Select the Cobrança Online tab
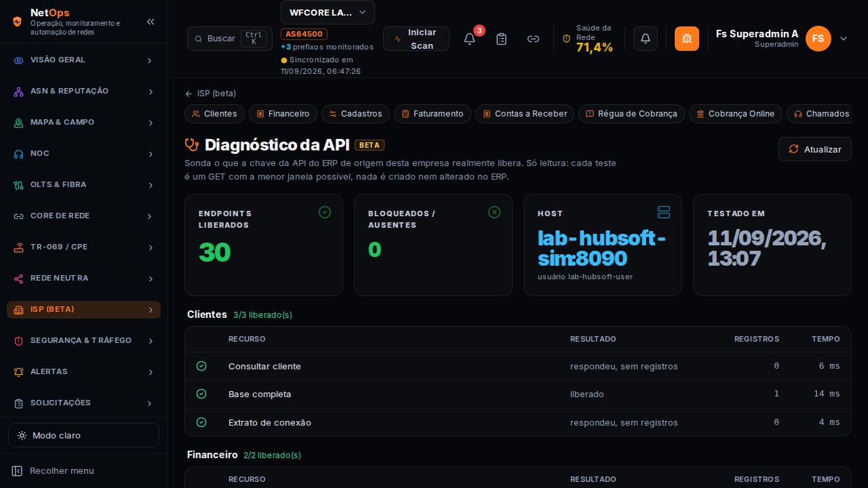 coord(736,114)
